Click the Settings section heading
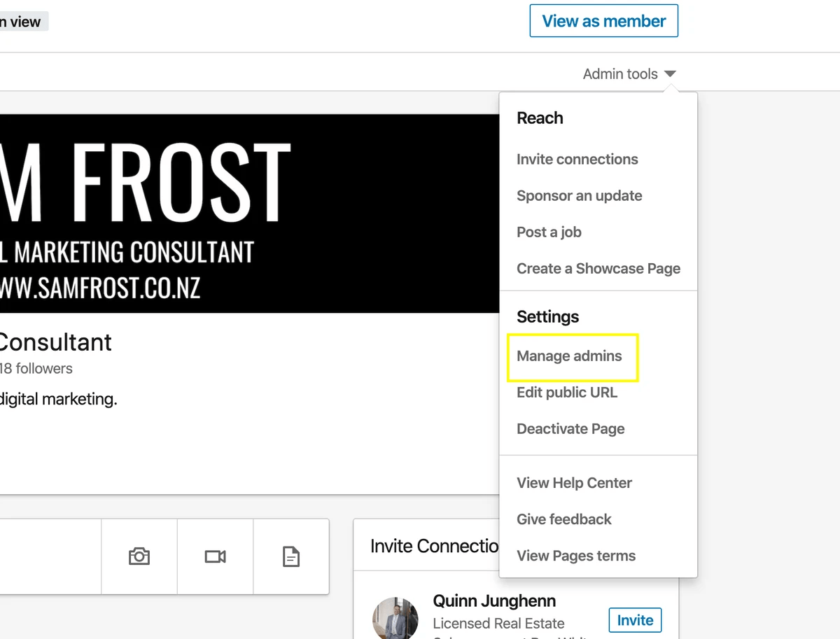The height and width of the screenshot is (639, 840). [547, 316]
